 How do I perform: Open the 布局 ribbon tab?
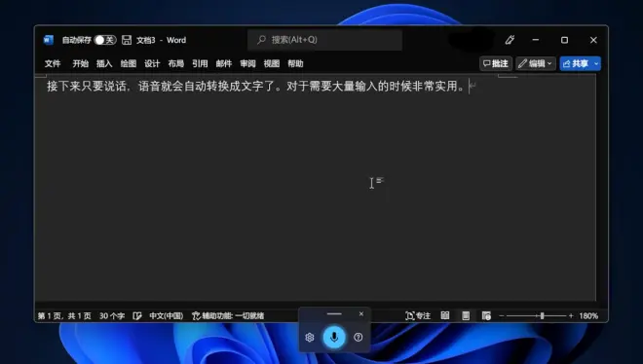[176, 63]
